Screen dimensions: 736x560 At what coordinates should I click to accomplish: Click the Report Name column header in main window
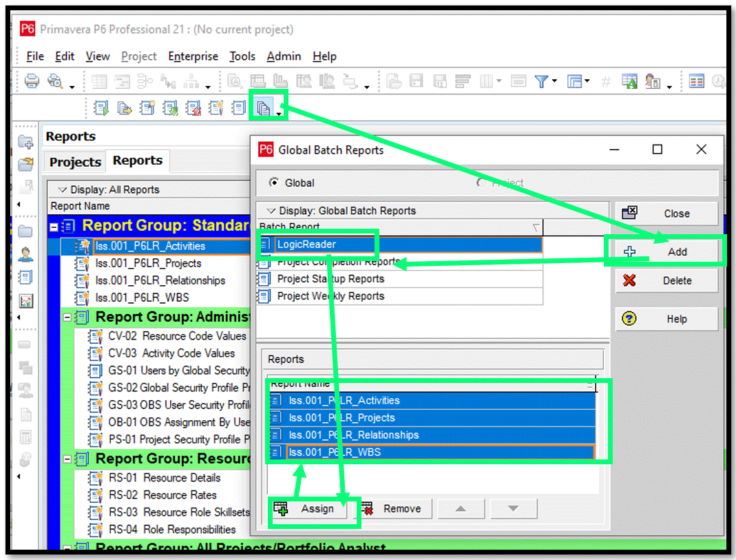(149, 206)
